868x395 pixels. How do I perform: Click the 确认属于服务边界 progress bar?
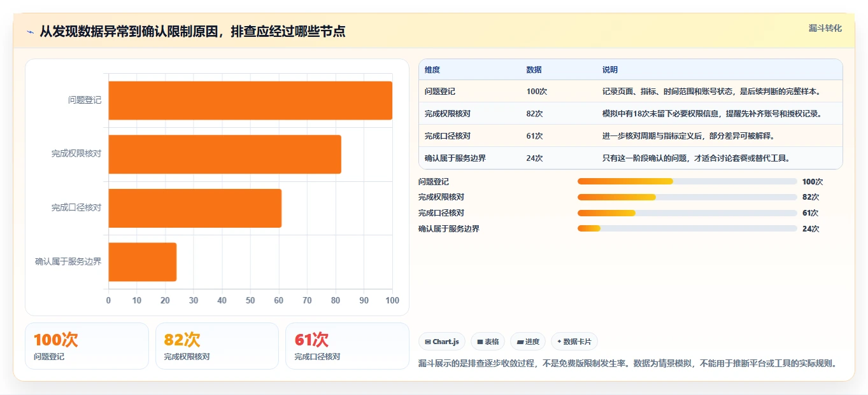coord(687,228)
